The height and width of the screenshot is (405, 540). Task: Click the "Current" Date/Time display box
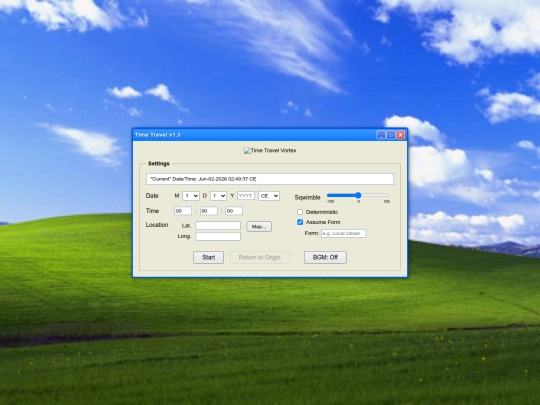(x=270, y=179)
